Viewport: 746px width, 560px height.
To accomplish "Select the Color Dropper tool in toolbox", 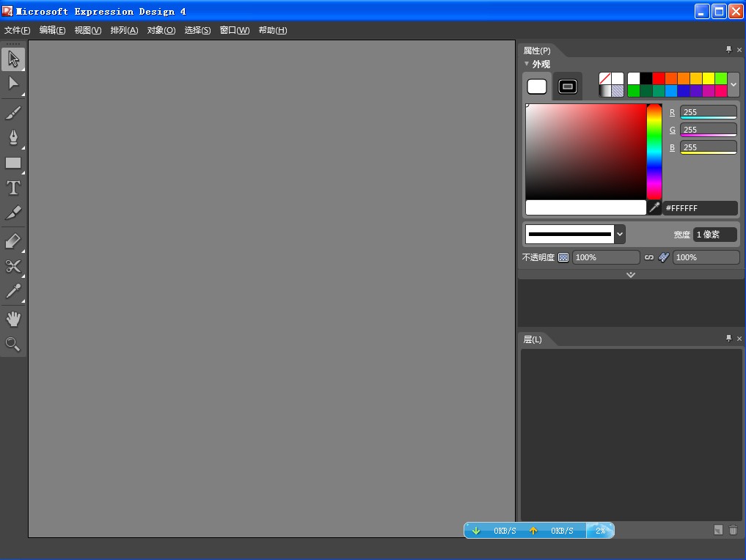I will [x=13, y=291].
